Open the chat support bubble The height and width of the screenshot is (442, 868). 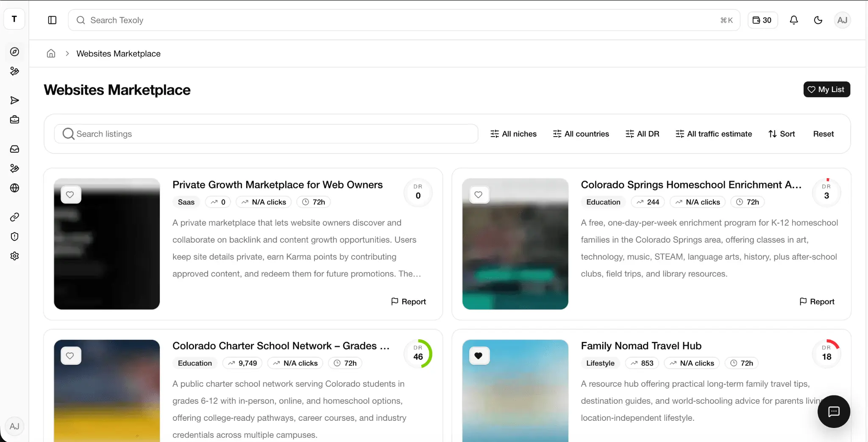click(834, 411)
